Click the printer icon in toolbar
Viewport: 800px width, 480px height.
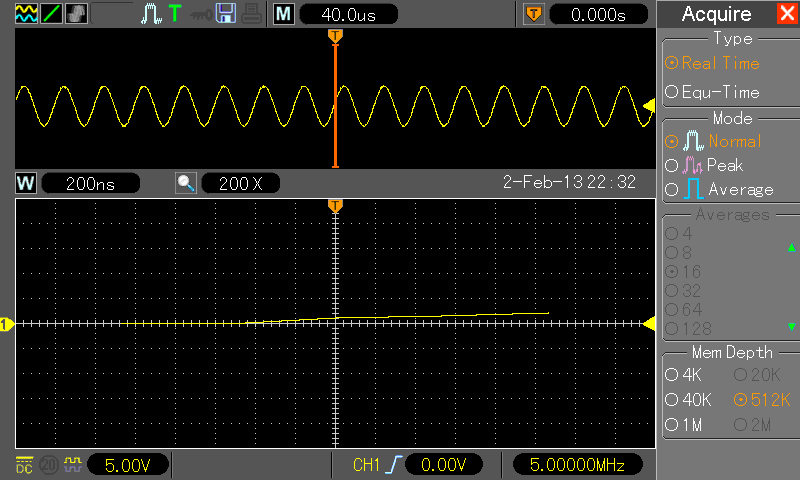pyautogui.click(x=251, y=14)
